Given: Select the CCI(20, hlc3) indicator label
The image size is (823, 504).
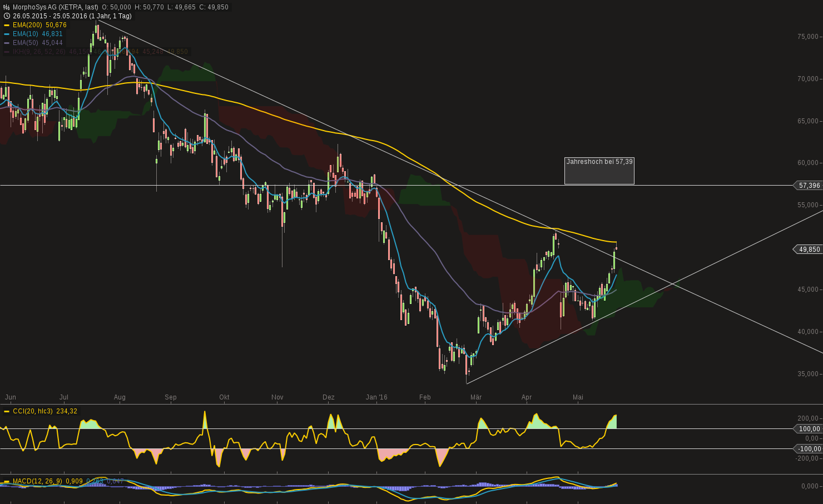Looking at the screenshot, I should click(33, 411).
